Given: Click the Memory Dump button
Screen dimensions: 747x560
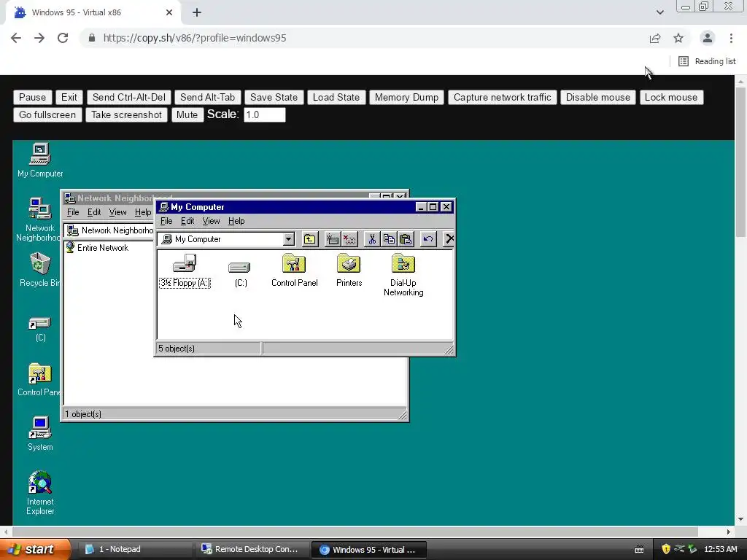Looking at the screenshot, I should [x=406, y=97].
